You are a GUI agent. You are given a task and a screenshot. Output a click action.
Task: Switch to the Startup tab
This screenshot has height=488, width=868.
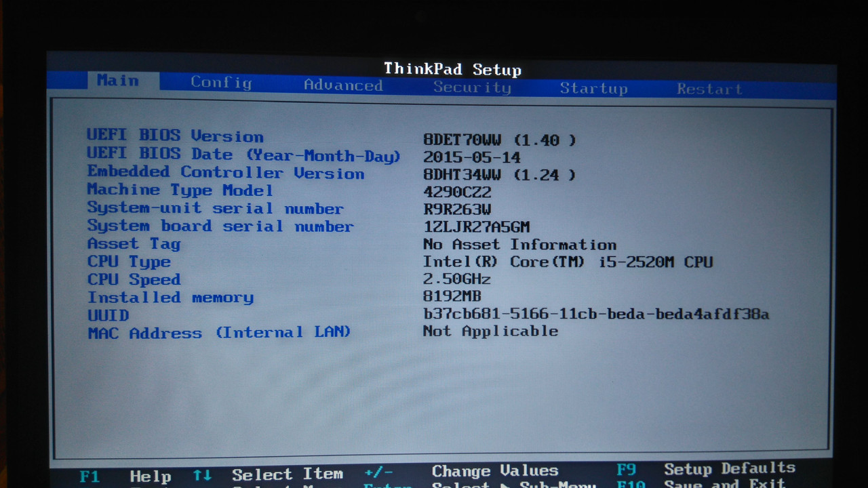(594, 88)
